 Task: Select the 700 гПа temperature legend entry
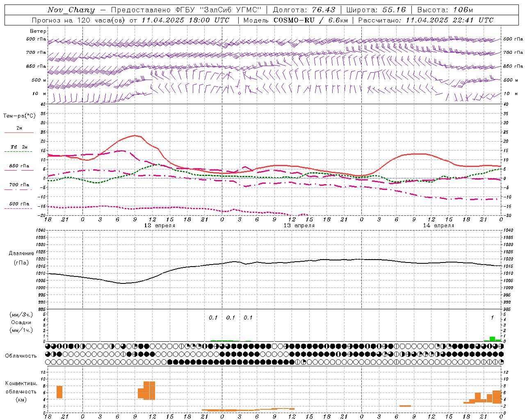click(x=19, y=185)
